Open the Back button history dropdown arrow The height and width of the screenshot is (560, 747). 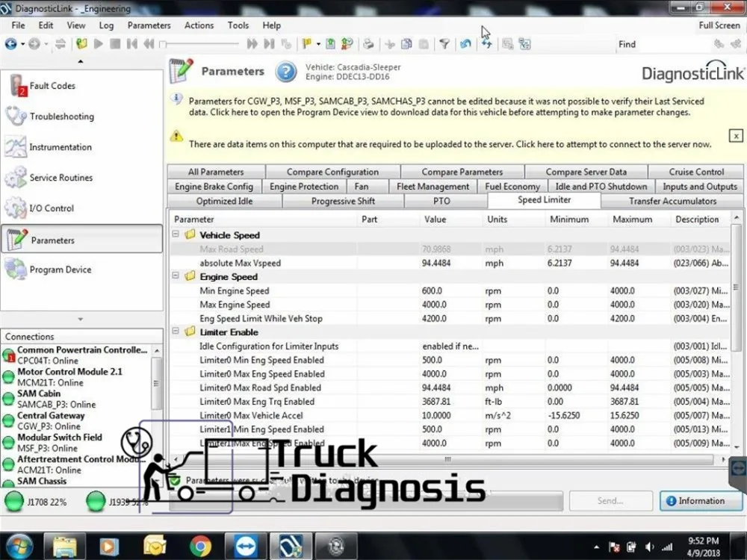(x=22, y=44)
